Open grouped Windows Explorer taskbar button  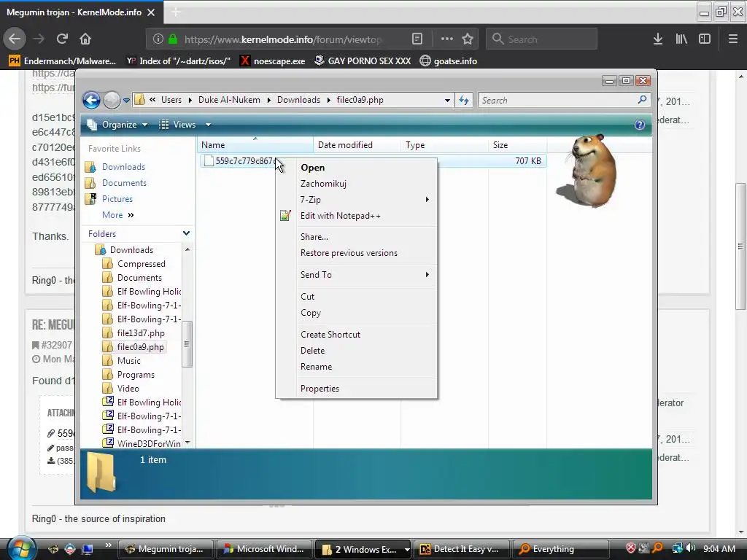point(363,549)
